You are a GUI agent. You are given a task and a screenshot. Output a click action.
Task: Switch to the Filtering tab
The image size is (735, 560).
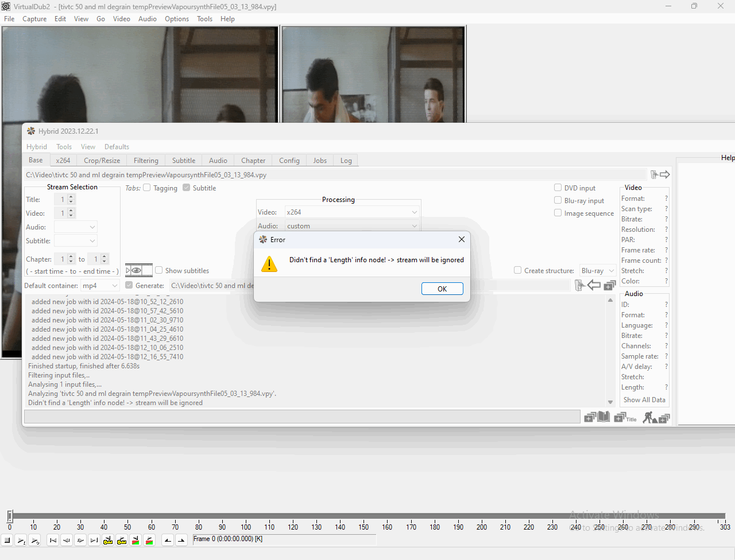point(146,161)
